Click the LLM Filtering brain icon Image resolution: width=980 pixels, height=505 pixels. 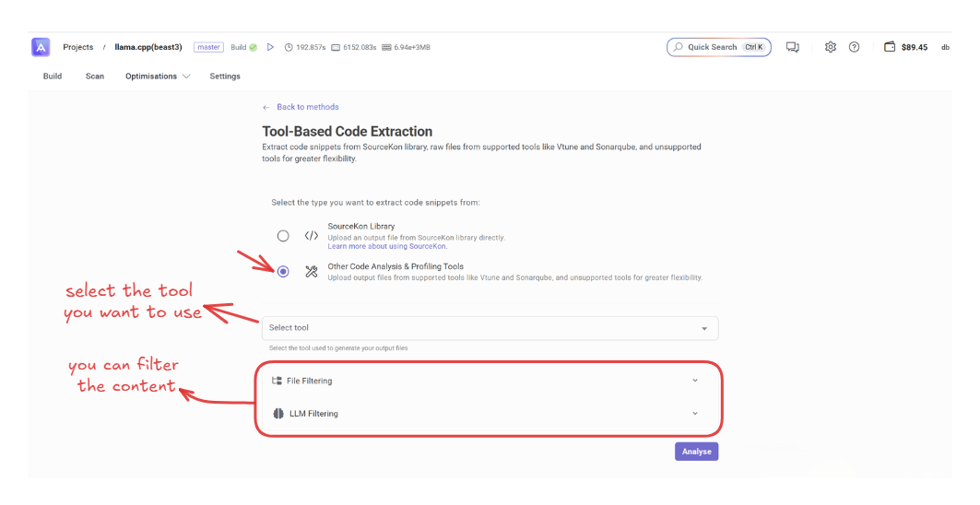pyautogui.click(x=278, y=414)
